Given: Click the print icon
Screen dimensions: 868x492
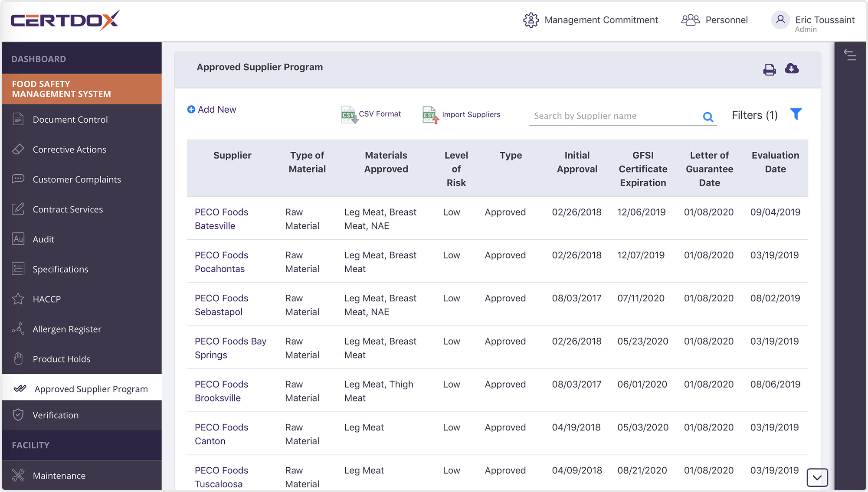Looking at the screenshot, I should [x=770, y=70].
